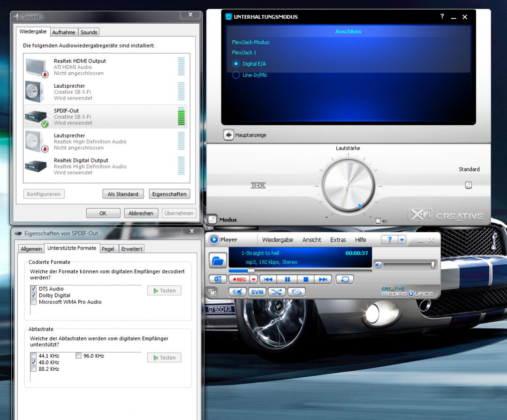
Task: Toggle SVM smart volume management
Action: tap(257, 292)
